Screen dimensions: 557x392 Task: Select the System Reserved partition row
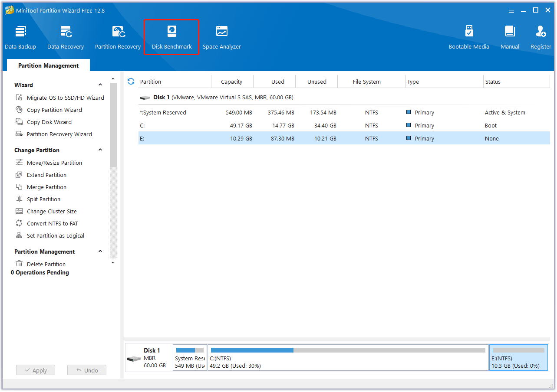click(x=344, y=112)
